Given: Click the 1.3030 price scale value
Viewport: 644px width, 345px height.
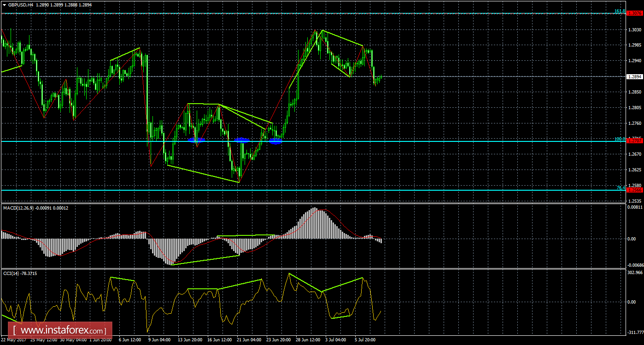Looking at the screenshot, I should pos(634,29).
